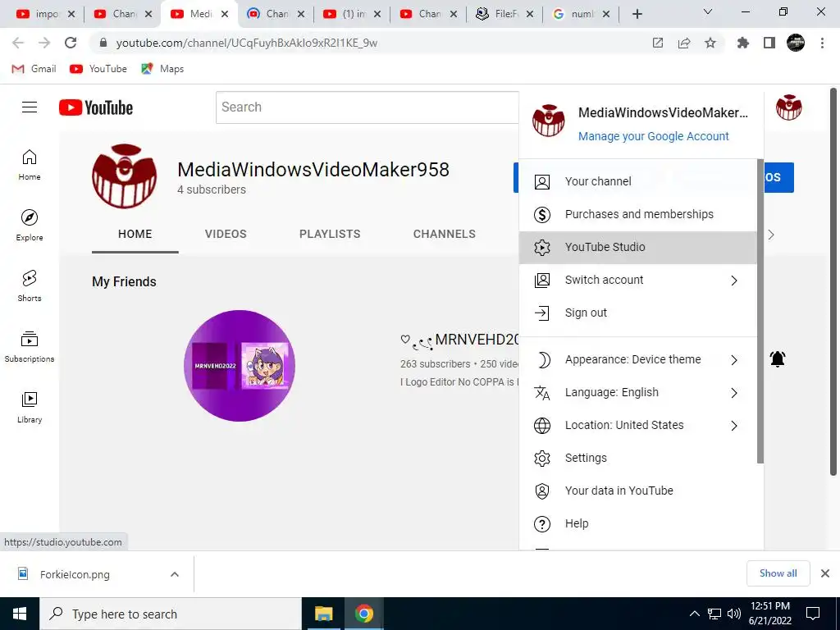Click the Chrome taskbar icon
This screenshot has height=630, width=840.
(x=363, y=614)
